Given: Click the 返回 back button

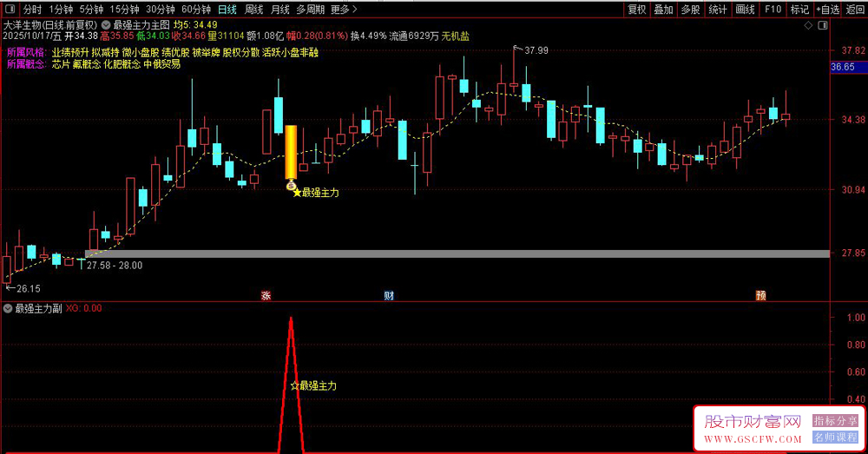Looking at the screenshot, I should (855, 9).
